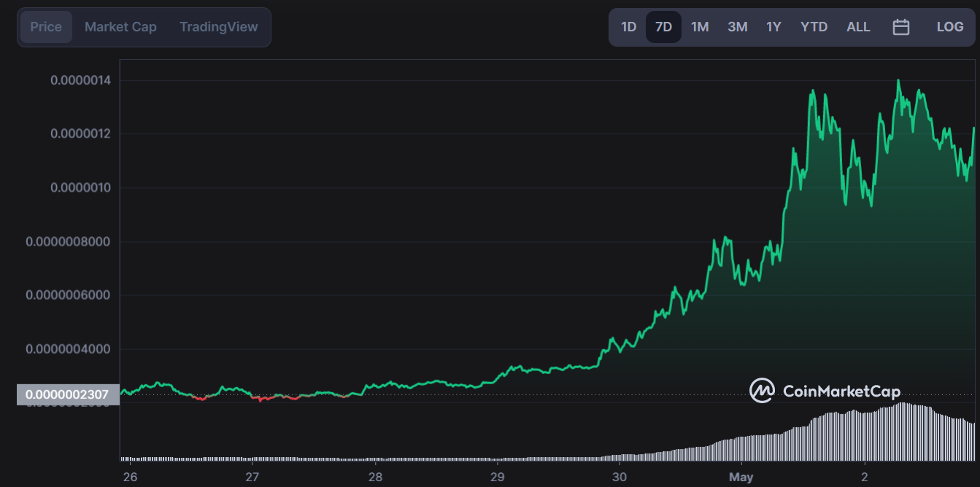Click the CoinMarketCap logo watermark
This screenshot has height=487, width=980.
(827, 391)
